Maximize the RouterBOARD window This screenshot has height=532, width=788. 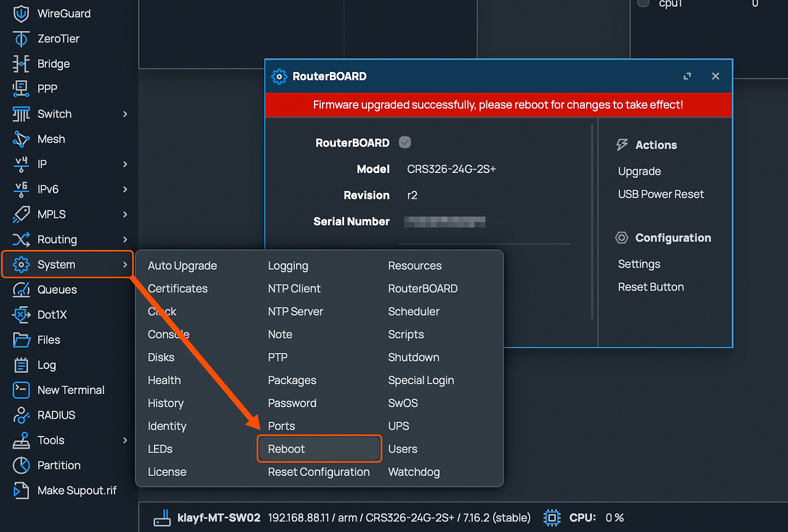(x=687, y=76)
